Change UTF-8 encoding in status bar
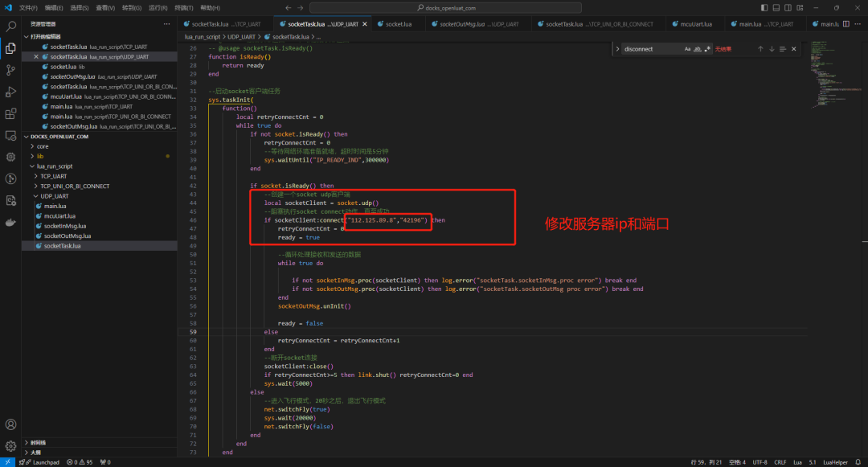Screen dimensions: 868x467 point(759,462)
